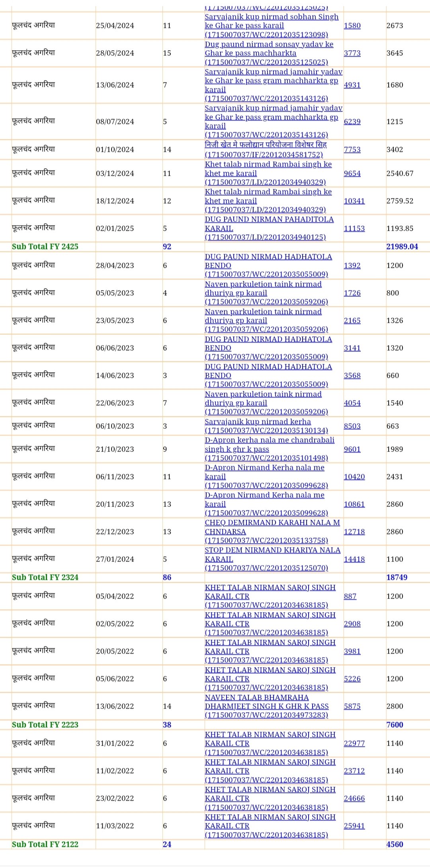
Task: Click Dug paund nirmad sonsay yadav work link
Action: pyautogui.click(x=269, y=53)
